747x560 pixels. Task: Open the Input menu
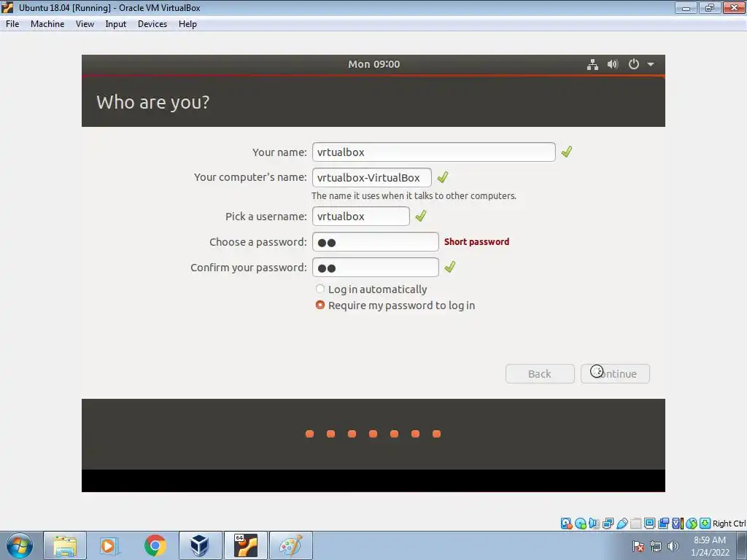point(116,24)
